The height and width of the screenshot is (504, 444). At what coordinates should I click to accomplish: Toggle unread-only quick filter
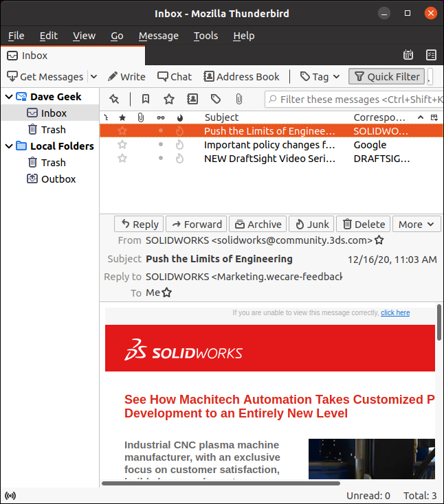click(146, 100)
